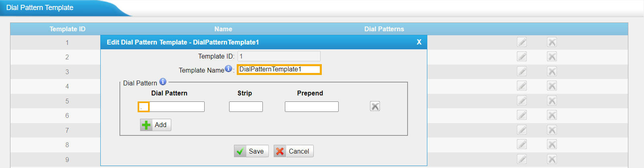
Task: Close the Edit Dial Pattern Template dialog
Action: [419, 42]
